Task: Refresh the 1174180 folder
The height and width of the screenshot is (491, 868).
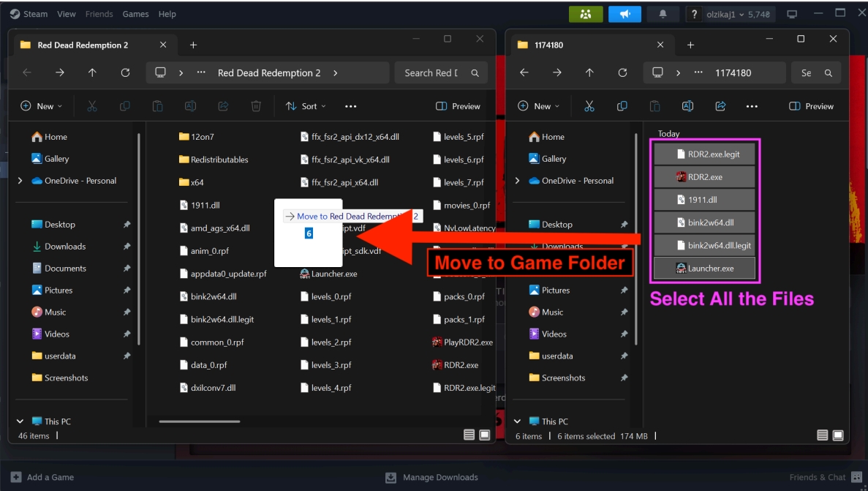Action: [x=623, y=72]
